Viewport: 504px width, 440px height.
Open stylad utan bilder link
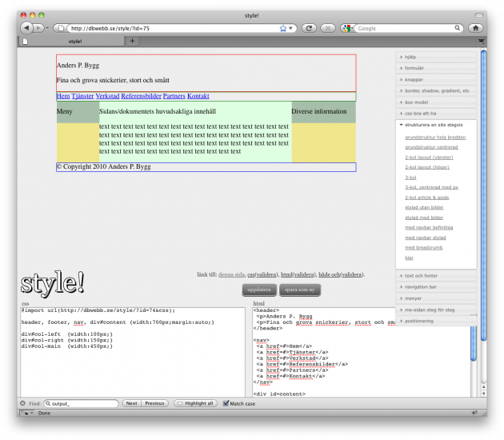pyautogui.click(x=424, y=208)
